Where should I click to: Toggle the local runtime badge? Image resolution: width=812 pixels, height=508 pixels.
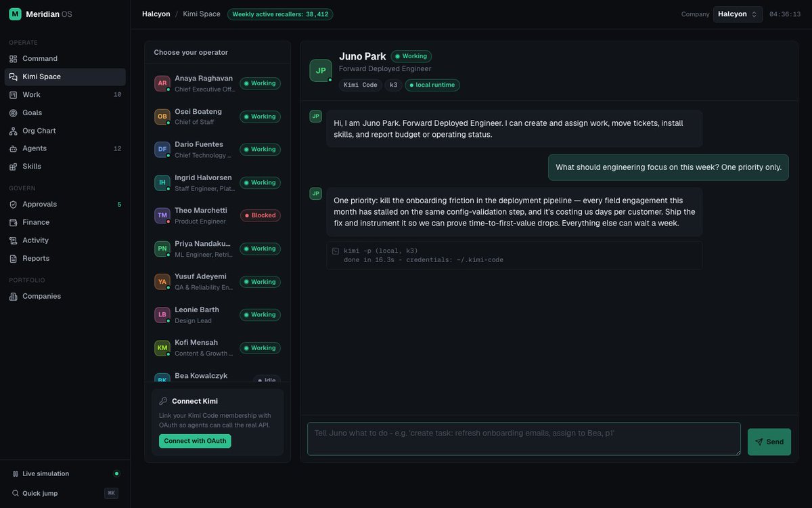pyautogui.click(x=432, y=85)
